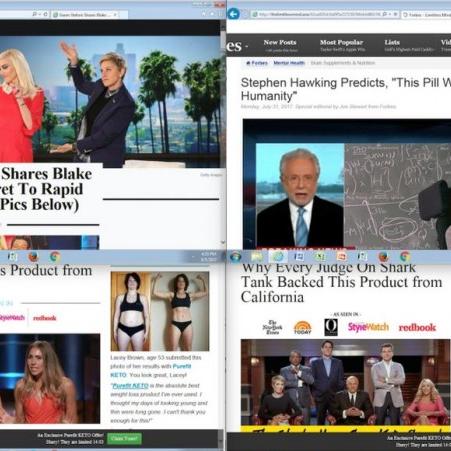Viewport: 451px width, 451px height.
Task: Click the URL address field of the Hawking page
Action: (x=317, y=14)
